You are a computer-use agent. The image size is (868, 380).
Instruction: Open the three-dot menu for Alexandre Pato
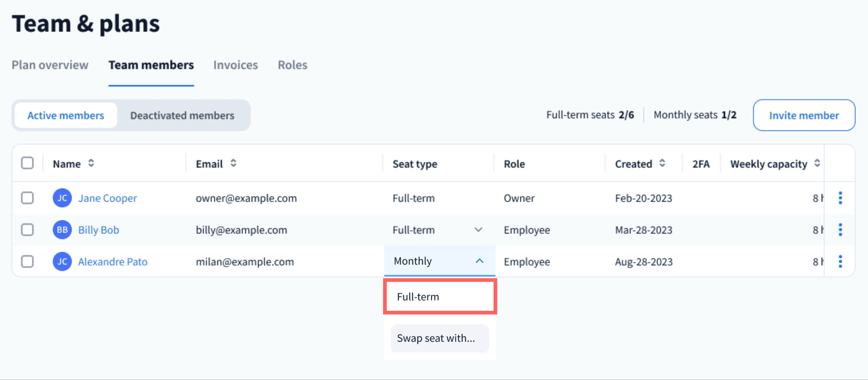tap(840, 262)
